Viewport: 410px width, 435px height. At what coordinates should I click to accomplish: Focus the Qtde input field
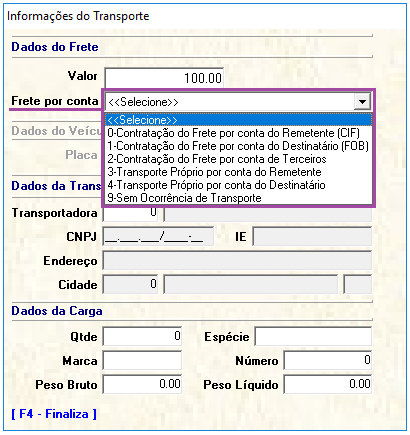click(x=142, y=337)
